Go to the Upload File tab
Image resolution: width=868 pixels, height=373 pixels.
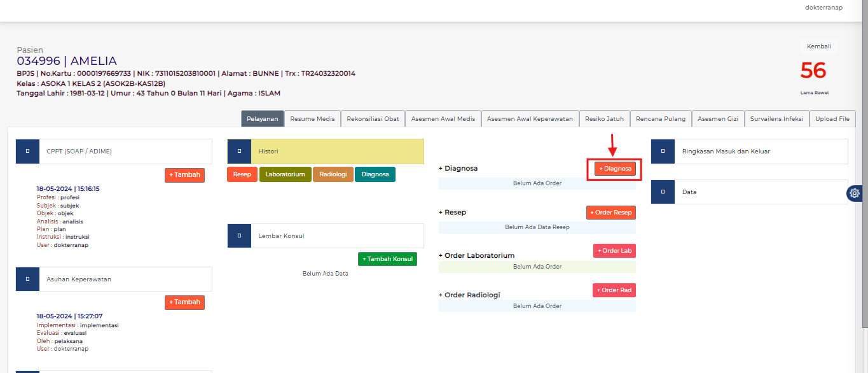832,119
